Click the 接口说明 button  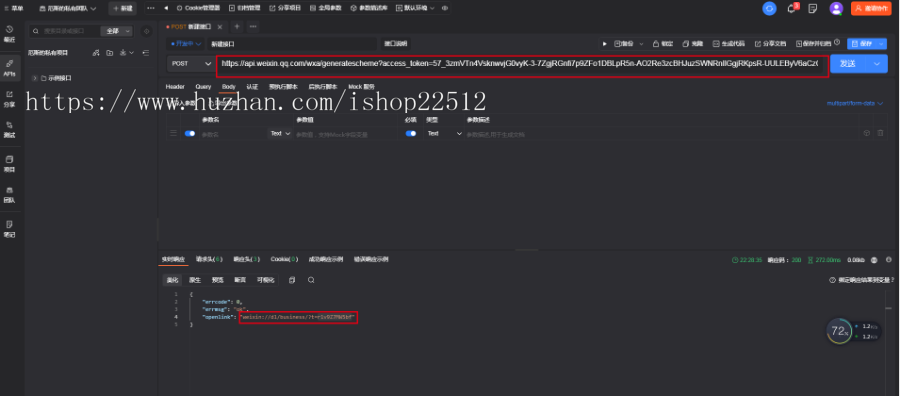[x=395, y=44]
